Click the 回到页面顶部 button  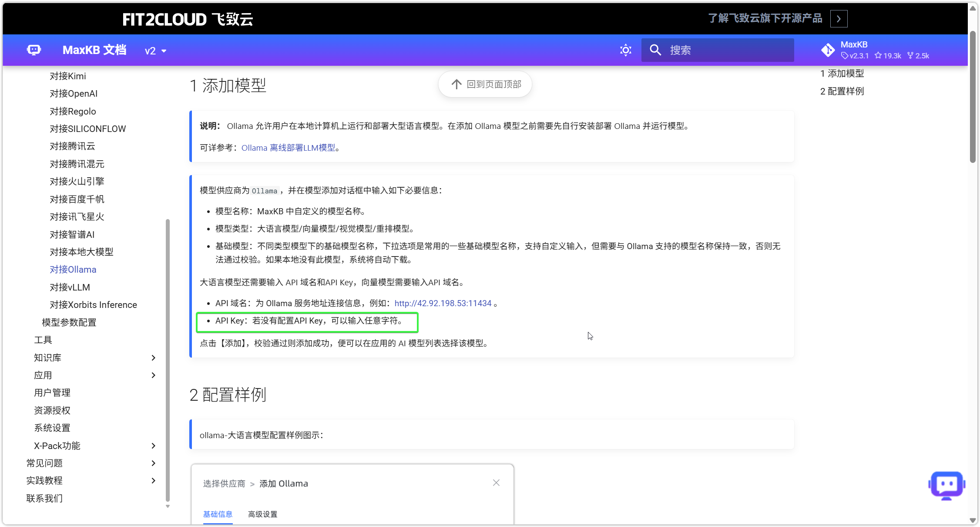click(x=485, y=84)
